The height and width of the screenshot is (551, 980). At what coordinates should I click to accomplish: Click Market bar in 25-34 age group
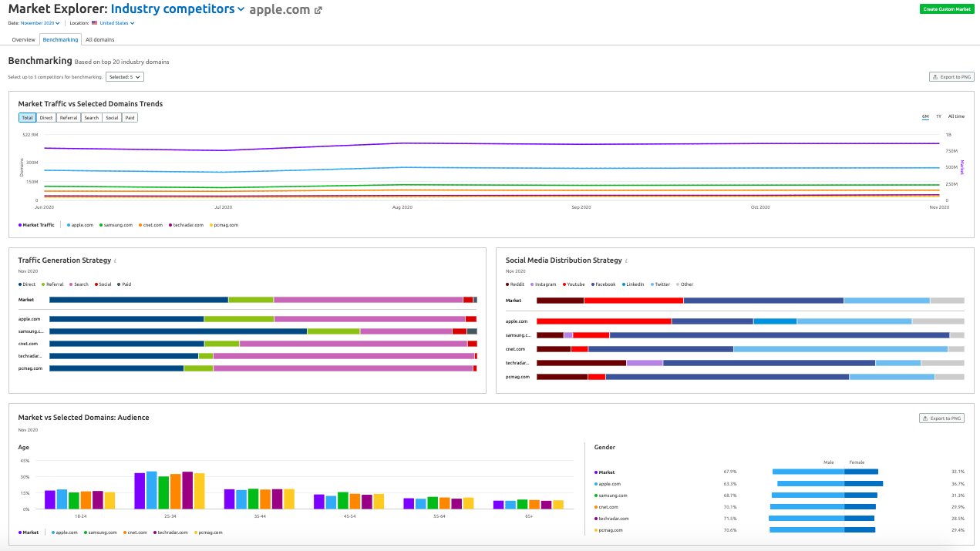point(140,491)
